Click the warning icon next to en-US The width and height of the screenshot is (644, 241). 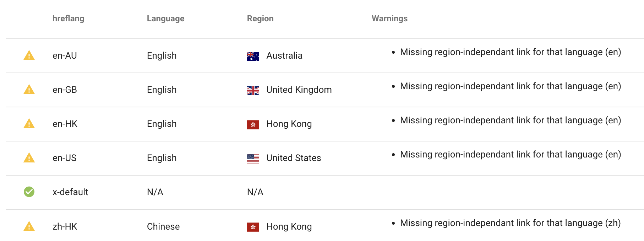tap(29, 158)
